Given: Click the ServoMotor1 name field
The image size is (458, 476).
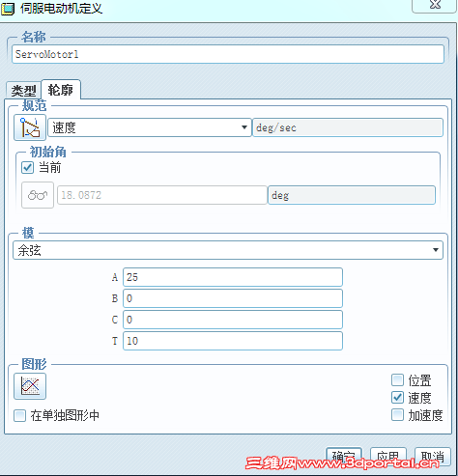Looking at the screenshot, I should (228, 54).
